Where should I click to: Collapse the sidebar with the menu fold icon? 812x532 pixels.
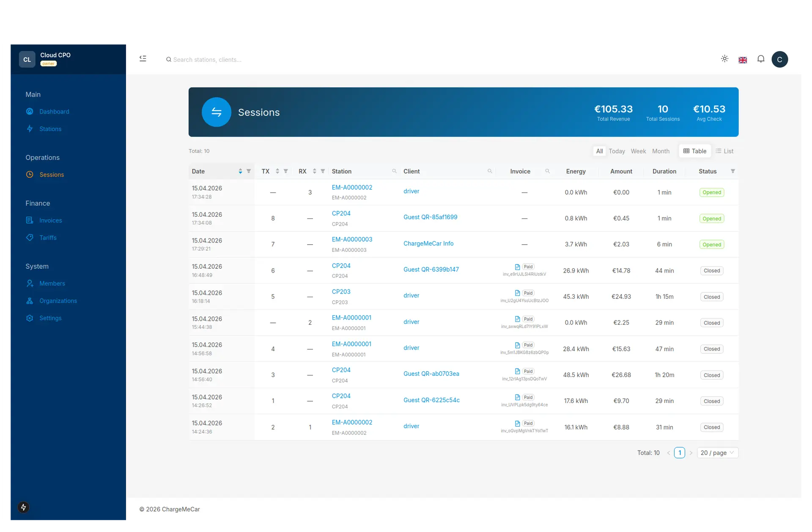click(x=143, y=59)
